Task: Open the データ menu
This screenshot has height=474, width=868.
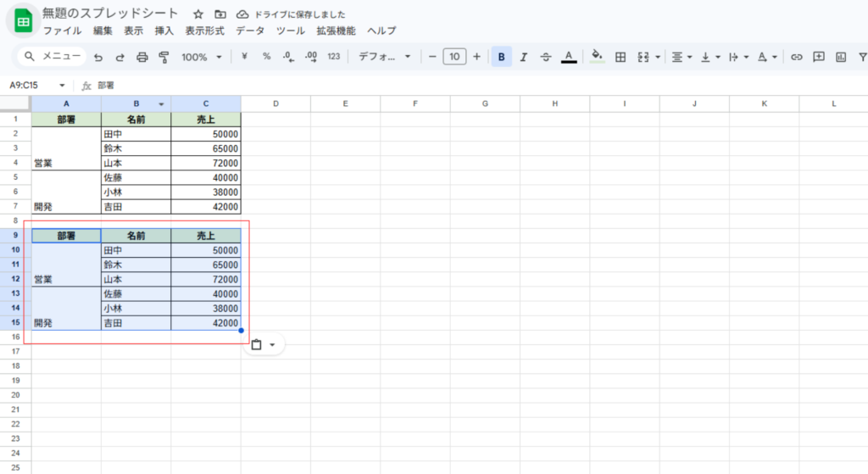Action: coord(250,31)
